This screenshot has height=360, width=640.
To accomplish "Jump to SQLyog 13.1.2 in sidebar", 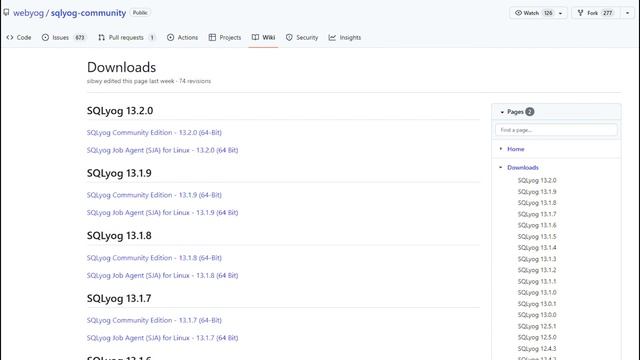I will [537, 270].
